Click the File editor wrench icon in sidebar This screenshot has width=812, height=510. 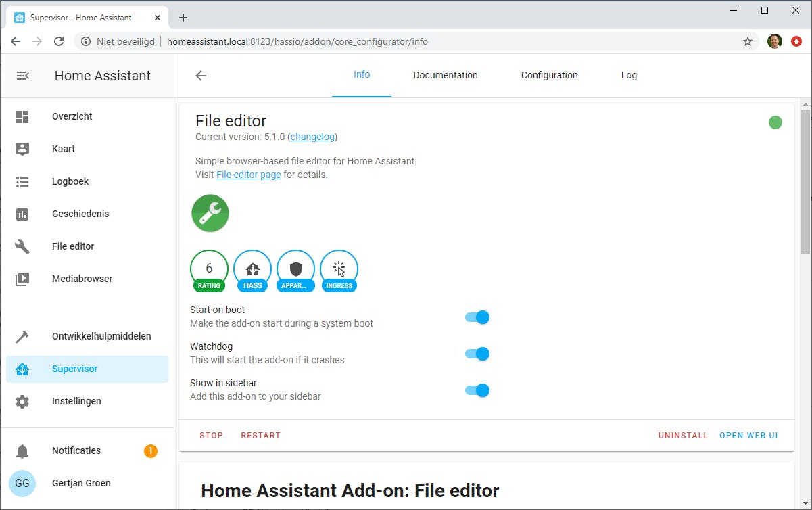tap(22, 246)
